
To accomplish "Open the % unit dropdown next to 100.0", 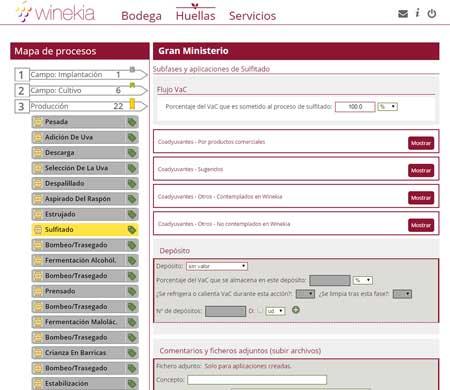I will click(388, 107).
